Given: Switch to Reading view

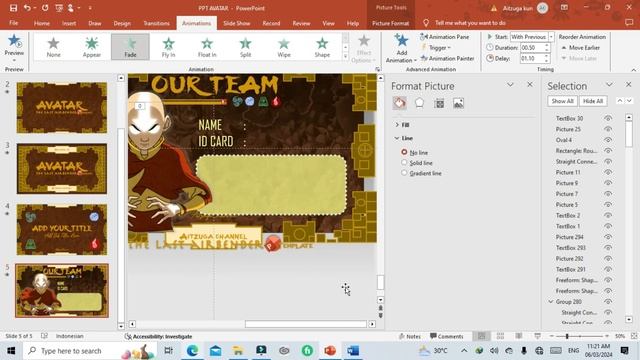Looking at the screenshot, I should 519,336.
